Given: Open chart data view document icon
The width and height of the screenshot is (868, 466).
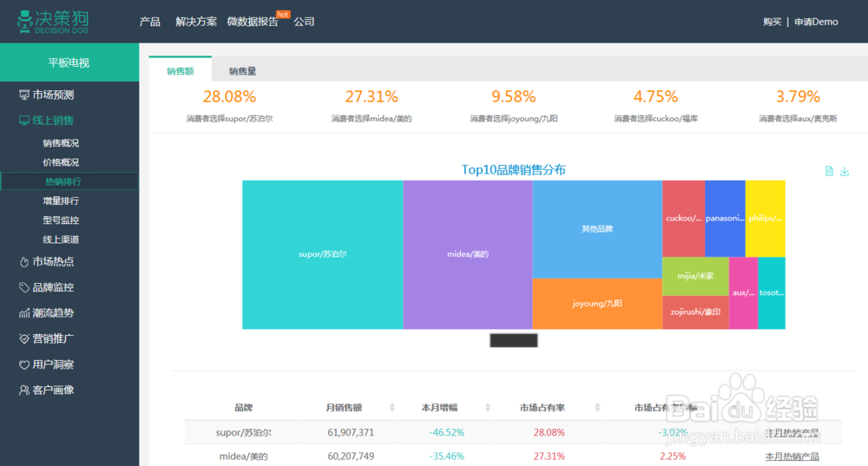Looking at the screenshot, I should [829, 171].
